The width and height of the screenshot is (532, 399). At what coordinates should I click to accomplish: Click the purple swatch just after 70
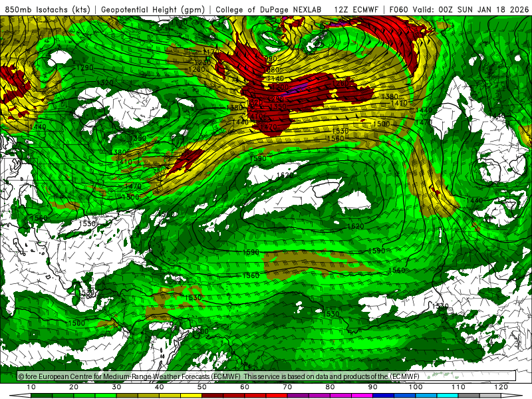[x=298, y=396]
